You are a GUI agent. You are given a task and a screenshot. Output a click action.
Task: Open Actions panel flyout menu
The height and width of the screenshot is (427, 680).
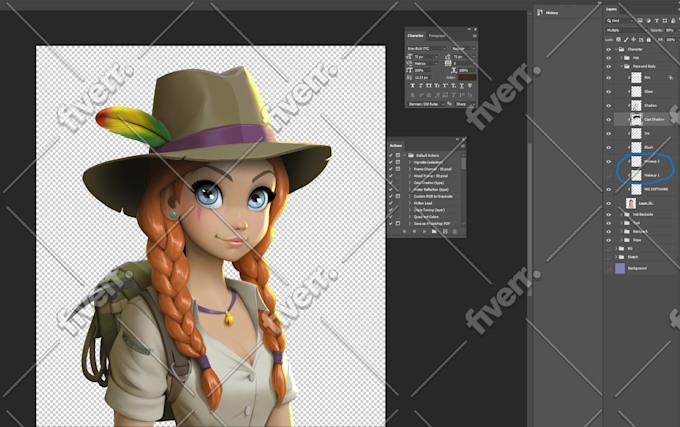point(463,146)
